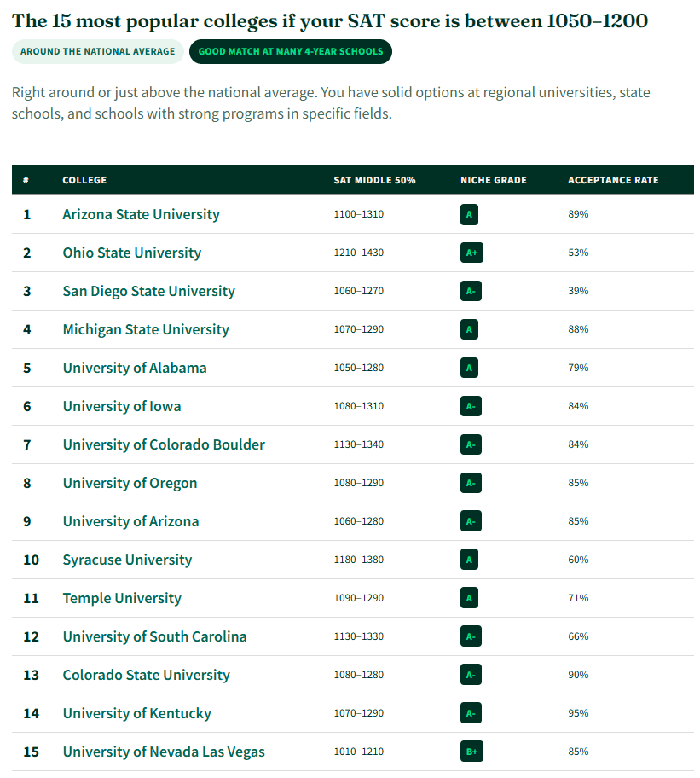Image resolution: width=700 pixels, height=778 pixels.
Task: Click the 60% acceptance rate value
Action: (578, 560)
